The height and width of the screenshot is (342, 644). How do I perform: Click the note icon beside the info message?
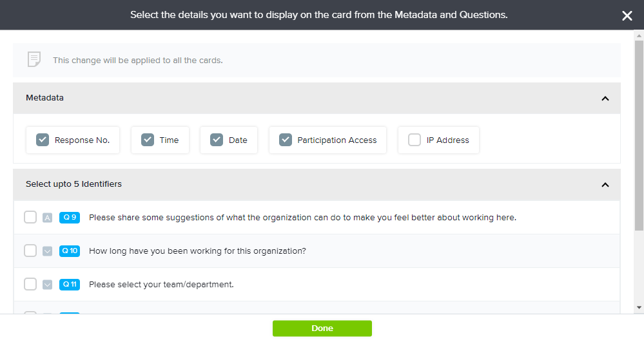point(34,60)
